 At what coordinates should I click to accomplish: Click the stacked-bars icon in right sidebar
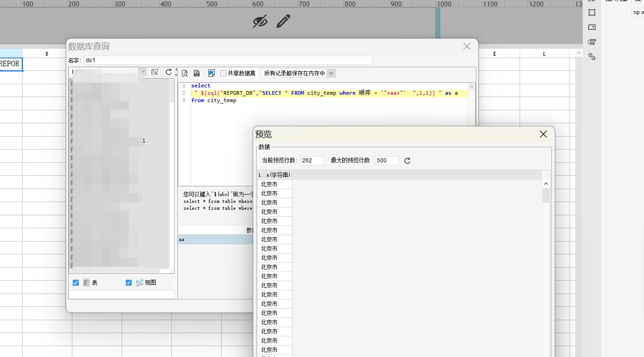pos(592,42)
